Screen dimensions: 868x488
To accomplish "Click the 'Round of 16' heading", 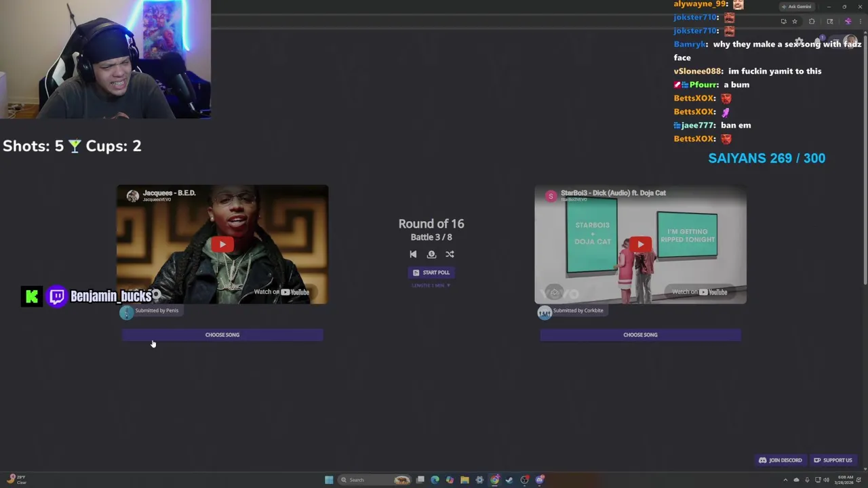I will click(x=431, y=224).
